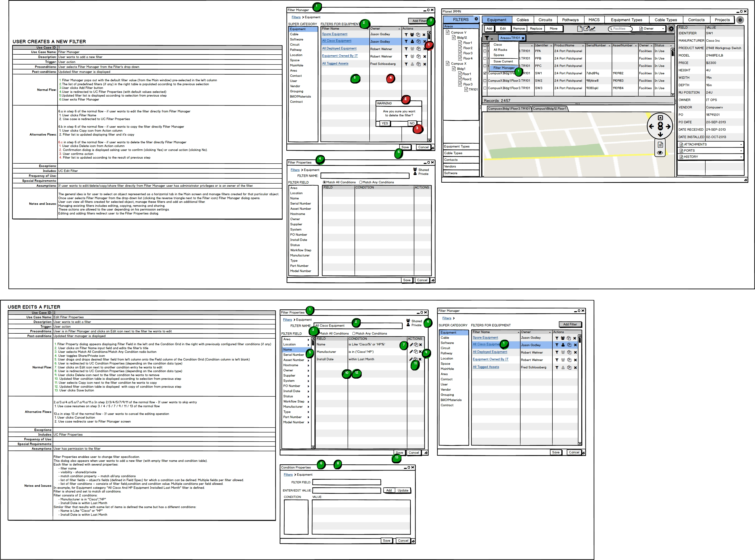Select TR101 in the Areas tree
The height and width of the screenshot is (560, 755).
point(471,90)
